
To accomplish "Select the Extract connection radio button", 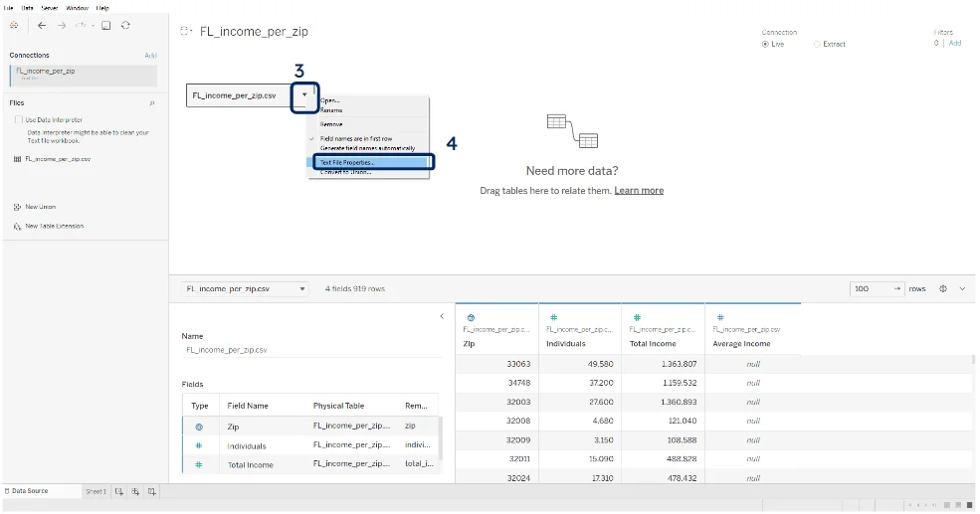I will tap(818, 44).
